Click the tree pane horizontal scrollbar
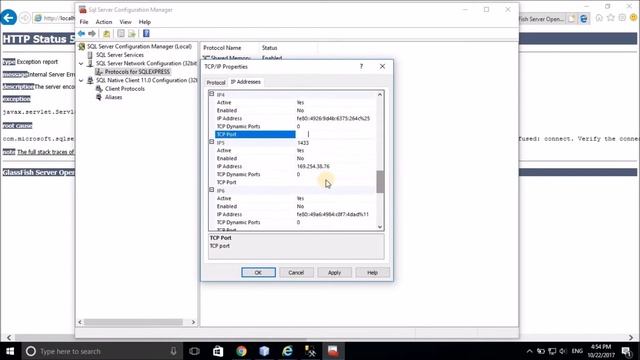The width and height of the screenshot is (640, 360). coord(133,322)
